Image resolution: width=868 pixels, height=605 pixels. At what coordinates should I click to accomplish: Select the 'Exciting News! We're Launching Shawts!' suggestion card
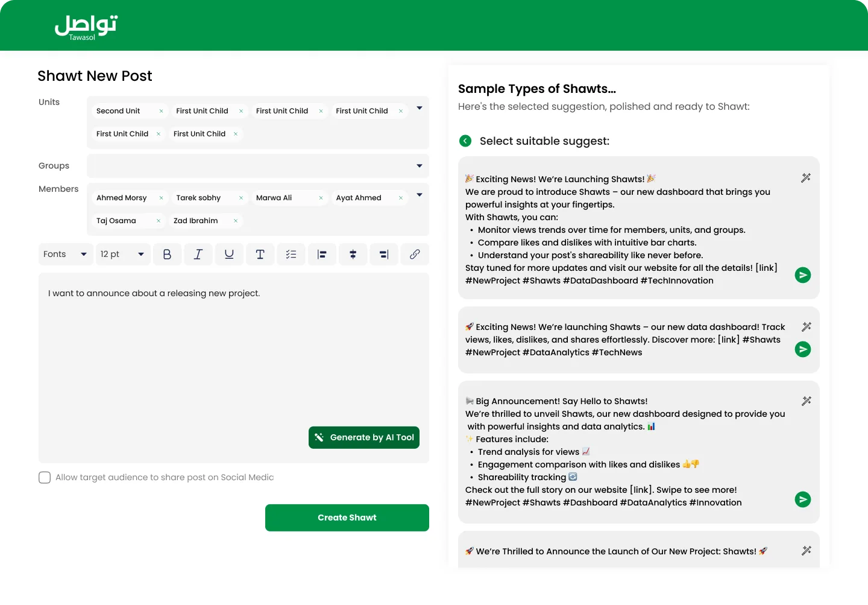tap(639, 228)
